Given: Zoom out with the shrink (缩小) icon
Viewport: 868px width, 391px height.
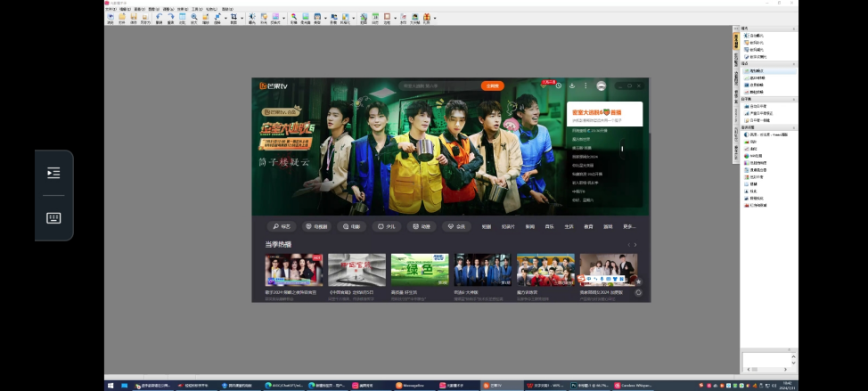Looking at the screenshot, I should coord(205,19).
